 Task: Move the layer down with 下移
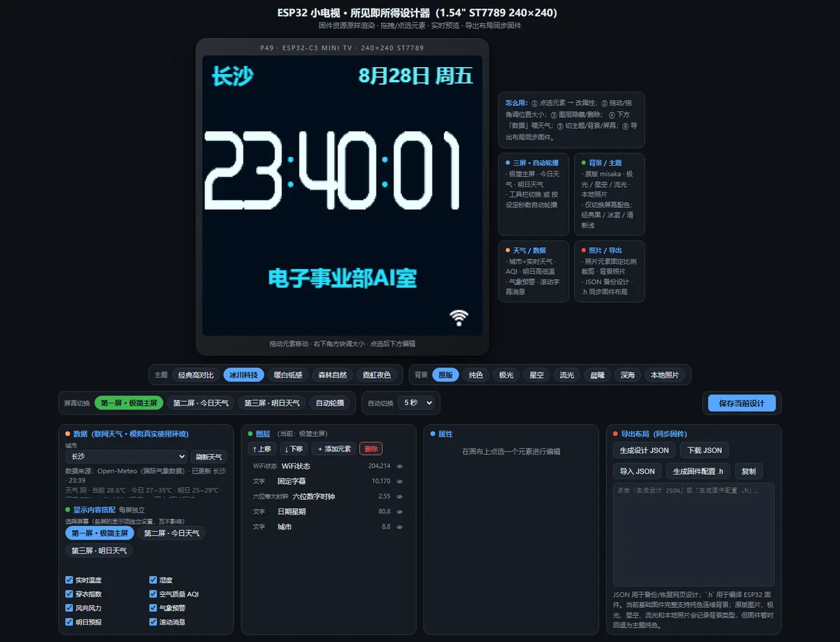pos(294,449)
